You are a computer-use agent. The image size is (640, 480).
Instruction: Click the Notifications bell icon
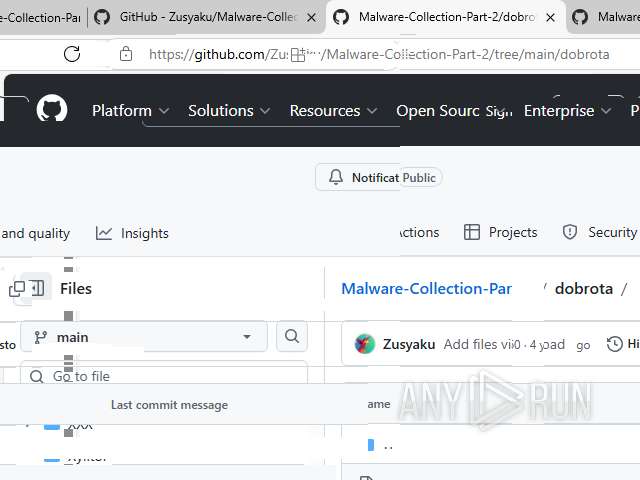point(336,178)
